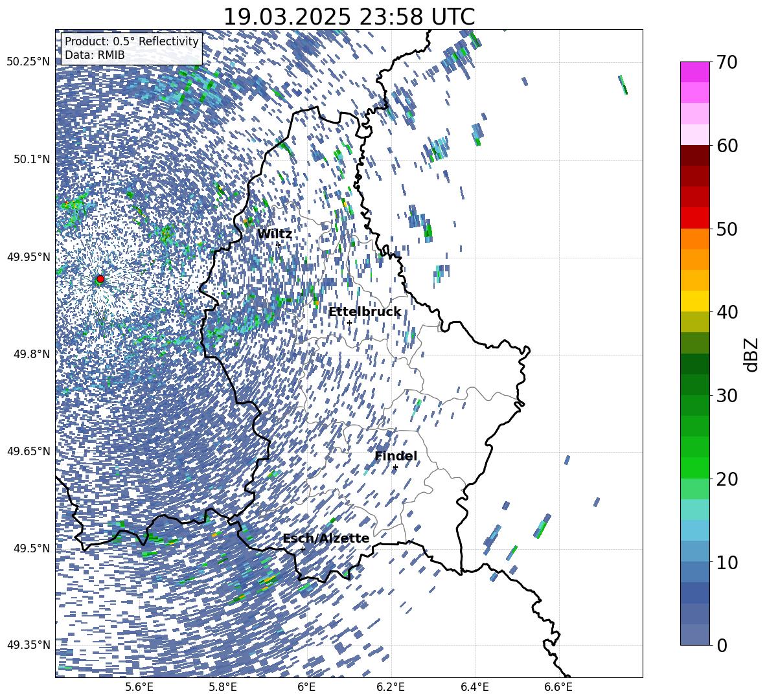
Task: Click the colorbar 60 tick label
Action: click(727, 146)
